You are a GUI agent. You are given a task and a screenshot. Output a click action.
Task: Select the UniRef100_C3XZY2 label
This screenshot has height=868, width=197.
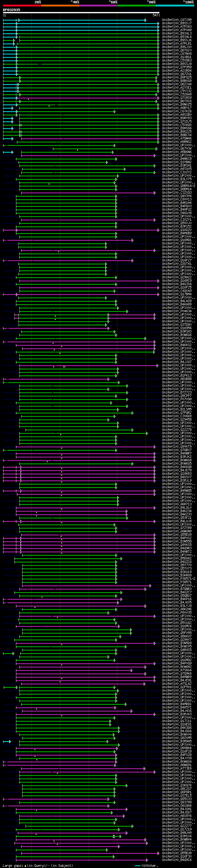[x=177, y=172]
